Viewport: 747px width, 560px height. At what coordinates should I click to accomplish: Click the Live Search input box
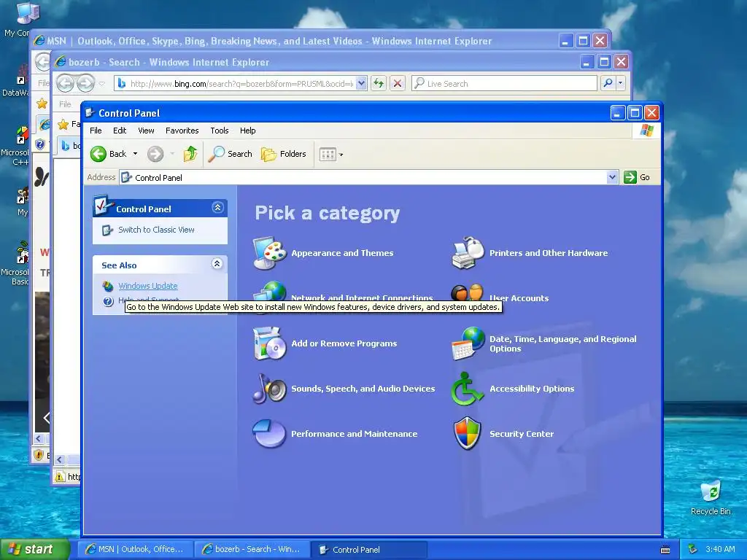(x=505, y=83)
